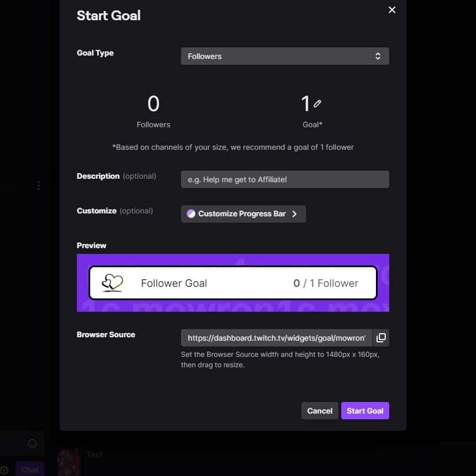Image resolution: width=476 pixels, height=476 pixels.
Task: Open the emoji picker icon
Action: [x=32, y=444]
